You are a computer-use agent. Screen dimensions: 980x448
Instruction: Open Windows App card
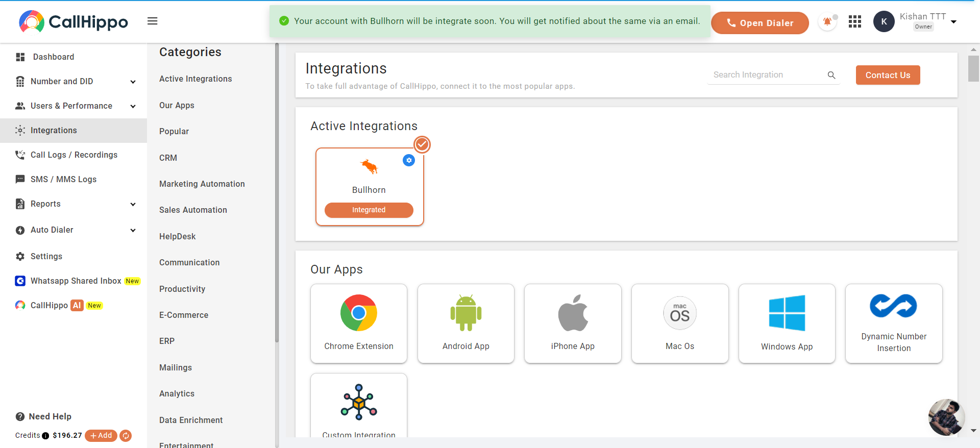click(787, 323)
